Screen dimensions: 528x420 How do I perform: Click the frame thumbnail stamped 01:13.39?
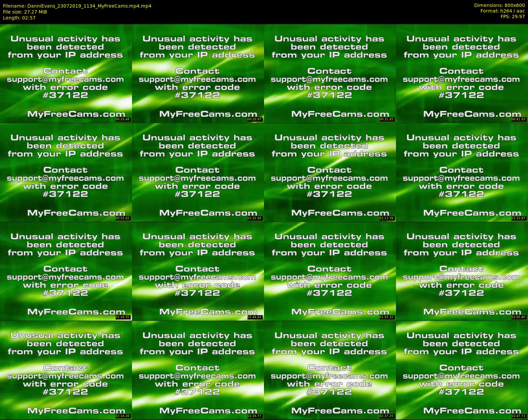point(330,172)
